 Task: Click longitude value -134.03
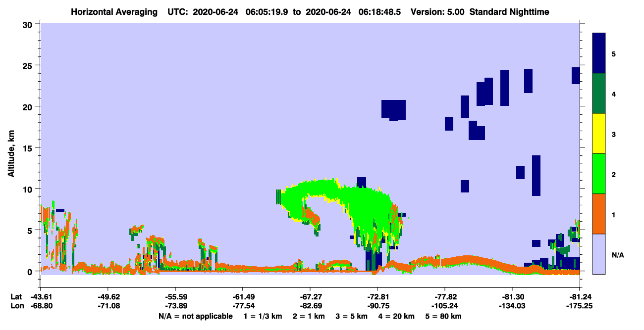tap(512, 306)
